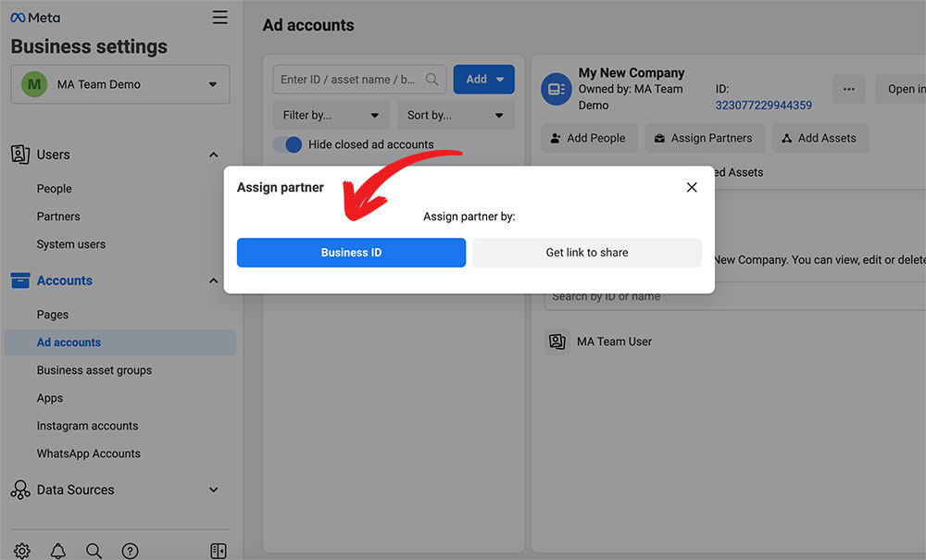Expand the Data Sources section
Screen dimensions: 926x560
(x=214, y=490)
